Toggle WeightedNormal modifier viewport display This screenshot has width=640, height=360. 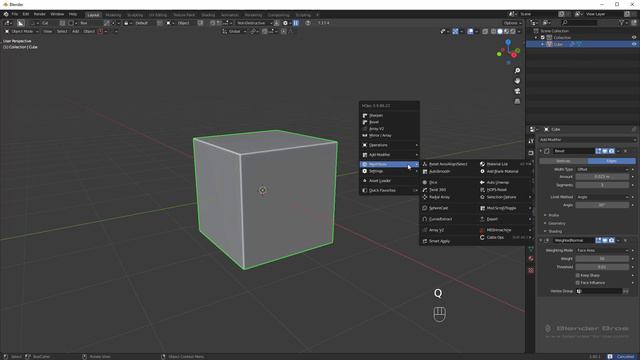pos(605,240)
